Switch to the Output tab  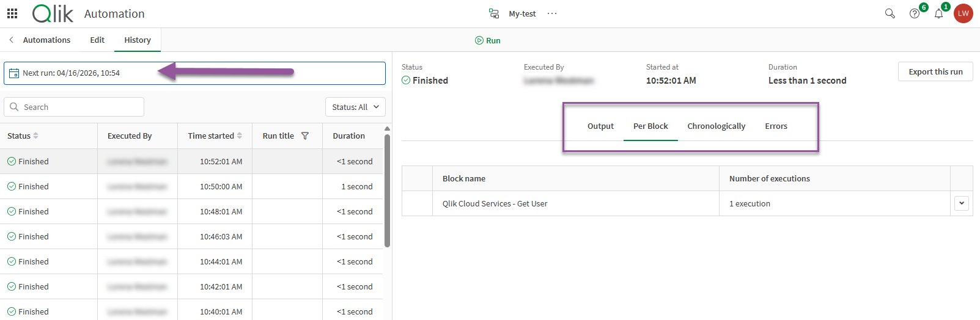pyautogui.click(x=600, y=126)
